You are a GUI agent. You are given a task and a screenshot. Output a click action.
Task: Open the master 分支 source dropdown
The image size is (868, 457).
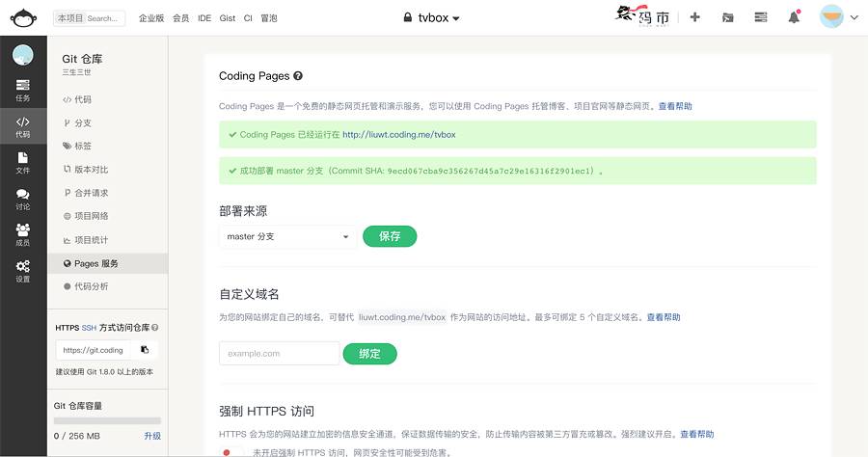pyautogui.click(x=287, y=236)
